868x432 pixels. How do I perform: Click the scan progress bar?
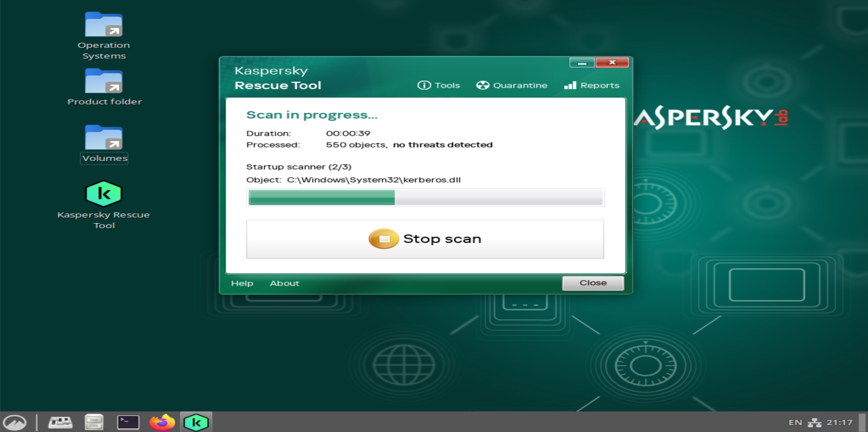click(x=425, y=198)
